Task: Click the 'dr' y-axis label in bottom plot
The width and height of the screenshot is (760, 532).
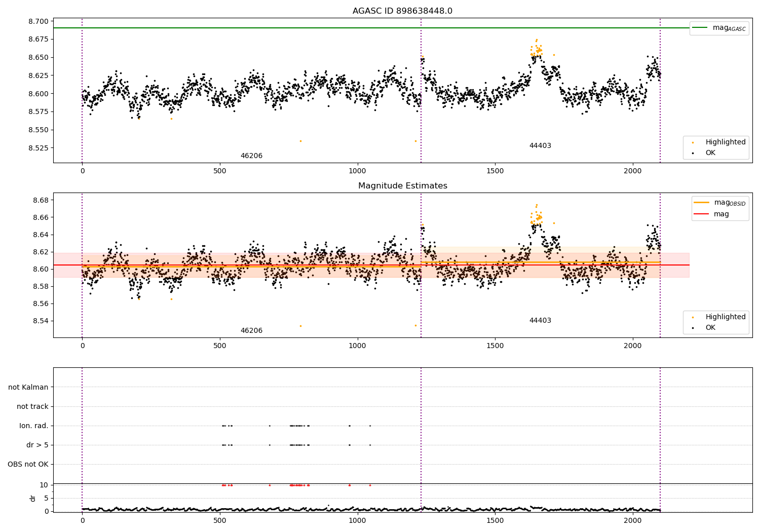Action: pos(33,498)
